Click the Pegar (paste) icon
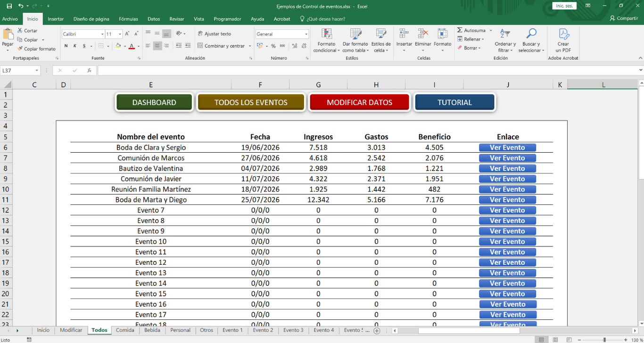Image resolution: width=644 pixels, height=343 pixels. 8,34
